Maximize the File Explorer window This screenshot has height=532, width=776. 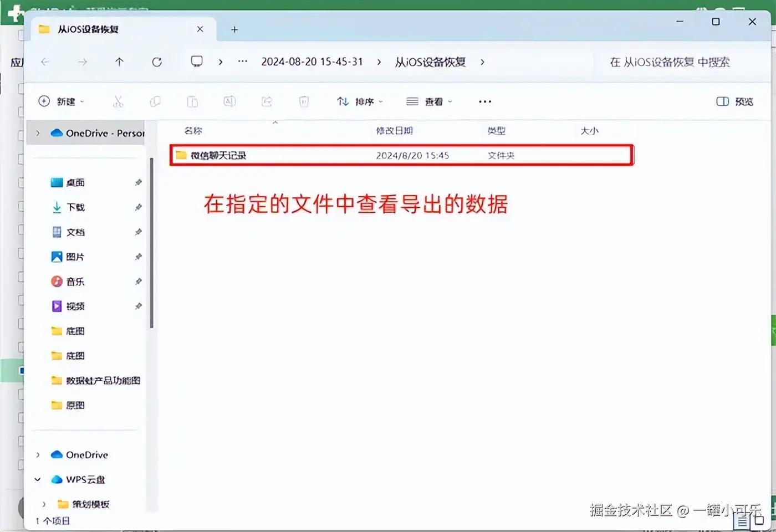(716, 22)
